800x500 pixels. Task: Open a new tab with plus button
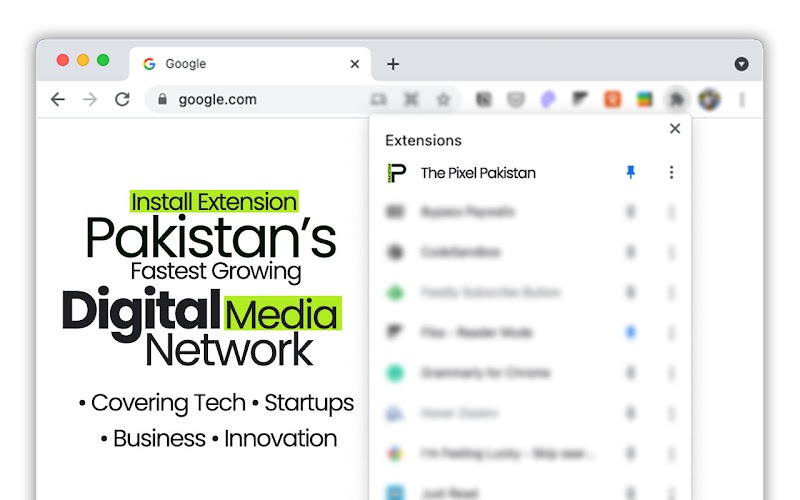pos(393,64)
